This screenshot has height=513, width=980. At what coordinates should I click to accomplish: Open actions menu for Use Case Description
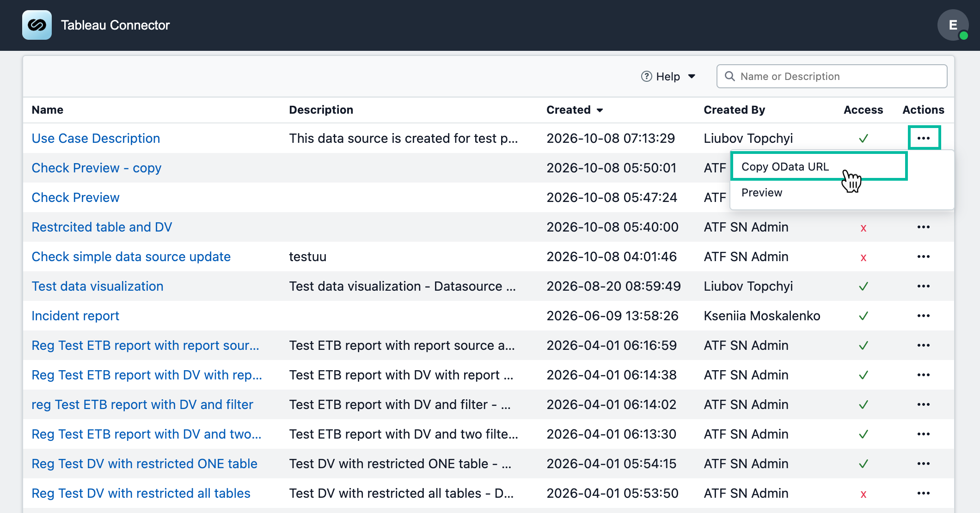point(924,138)
